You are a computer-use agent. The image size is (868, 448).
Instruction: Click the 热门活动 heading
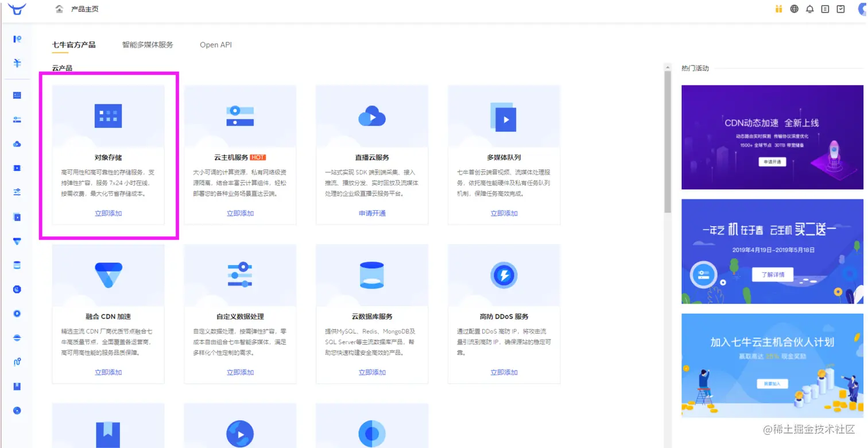[695, 68]
